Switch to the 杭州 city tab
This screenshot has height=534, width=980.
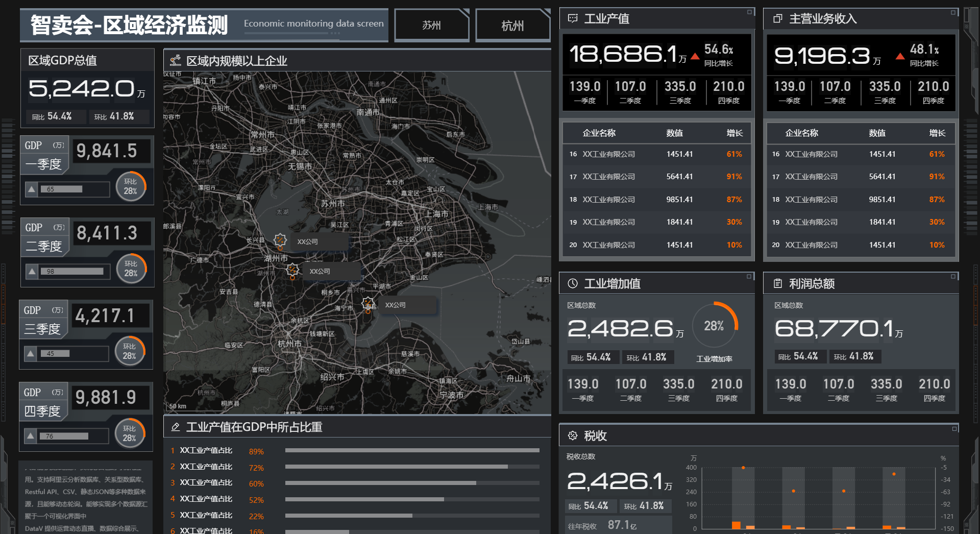[512, 26]
